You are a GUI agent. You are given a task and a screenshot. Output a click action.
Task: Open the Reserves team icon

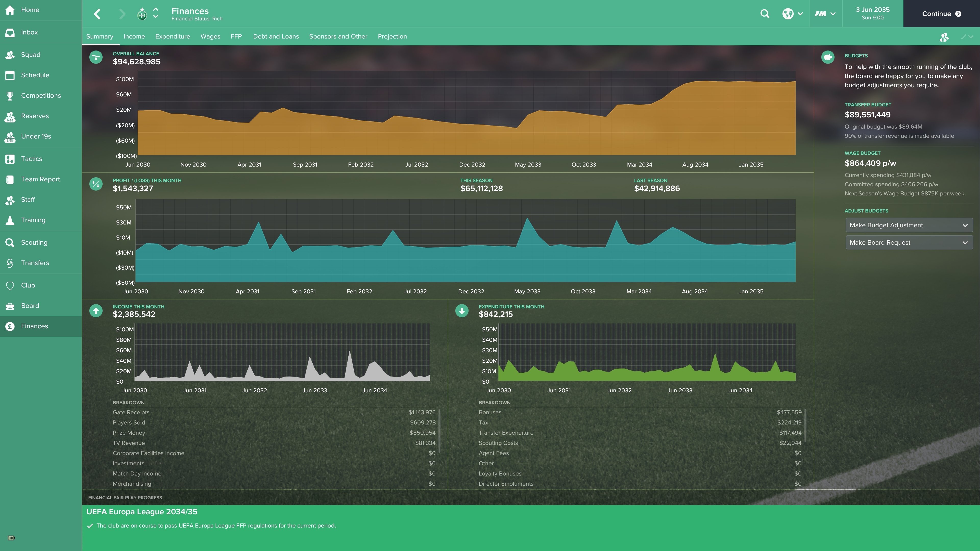click(x=10, y=116)
